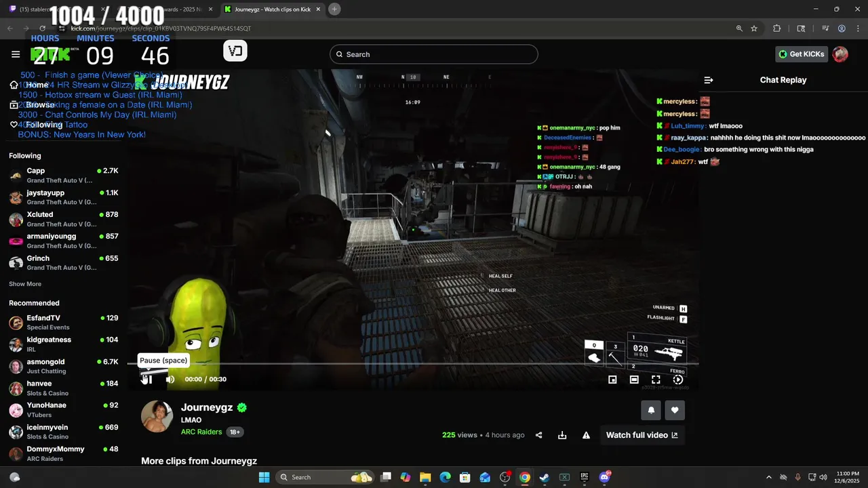Follow Journeygz with the heart button
868x488 pixels.
click(x=675, y=410)
